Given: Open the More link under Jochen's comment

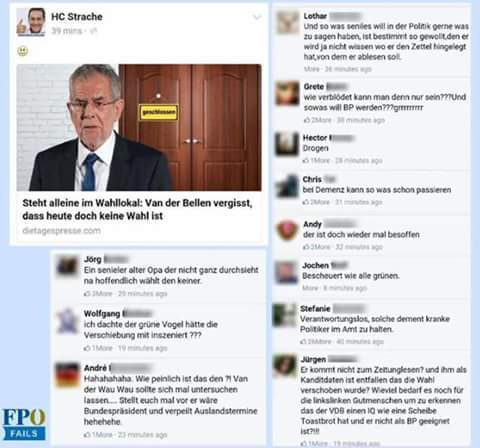Looking at the screenshot, I should point(310,288).
